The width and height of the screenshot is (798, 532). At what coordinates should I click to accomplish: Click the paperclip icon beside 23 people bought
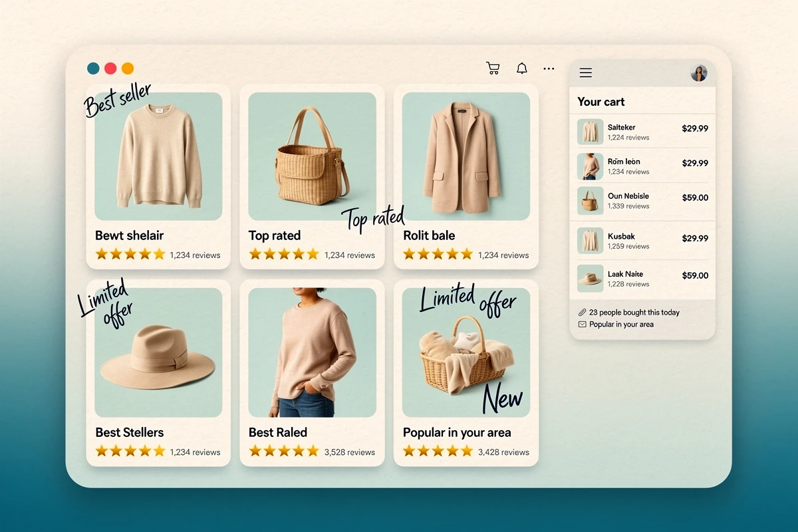point(582,313)
